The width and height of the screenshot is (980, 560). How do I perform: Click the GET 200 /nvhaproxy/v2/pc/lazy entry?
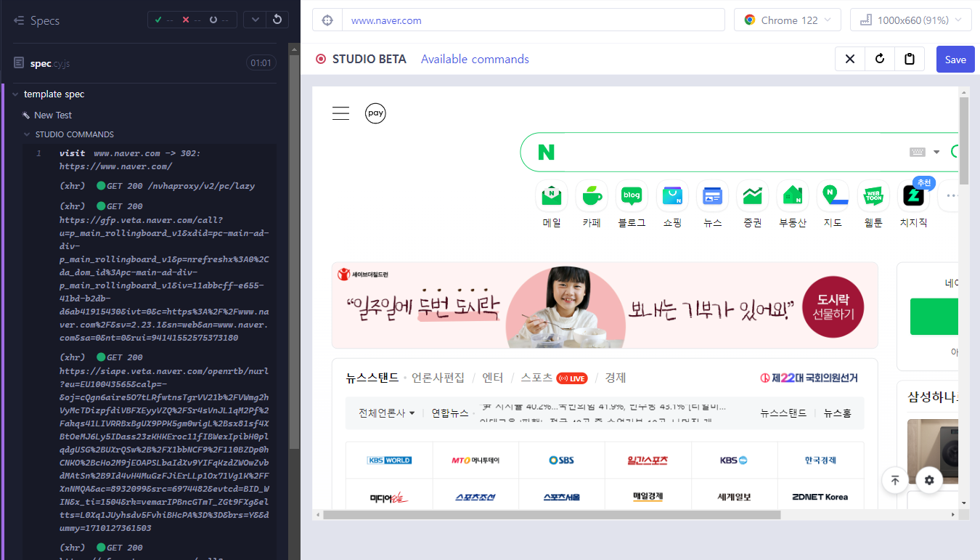(150, 186)
